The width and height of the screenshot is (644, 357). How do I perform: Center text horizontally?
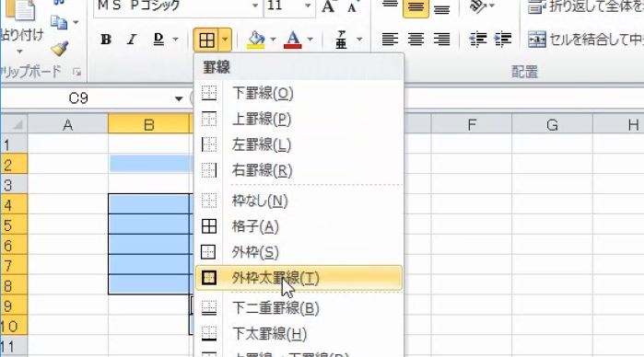pyautogui.click(x=416, y=40)
